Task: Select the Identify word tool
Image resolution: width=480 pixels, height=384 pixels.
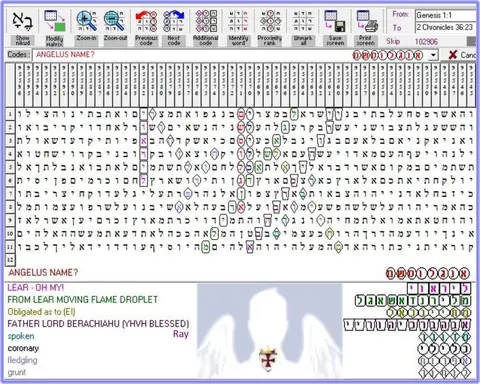Action: 238,21
